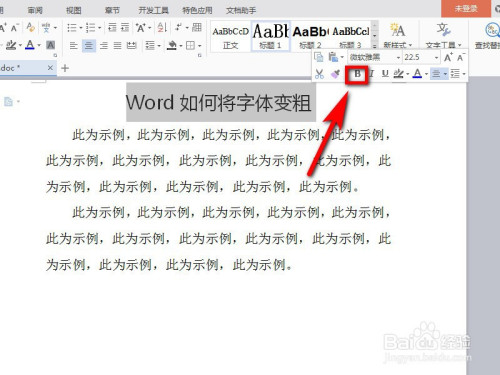Switch to the 特色应用 ribbon tab
Screen dimensions: 500x375
pyautogui.click(x=197, y=11)
